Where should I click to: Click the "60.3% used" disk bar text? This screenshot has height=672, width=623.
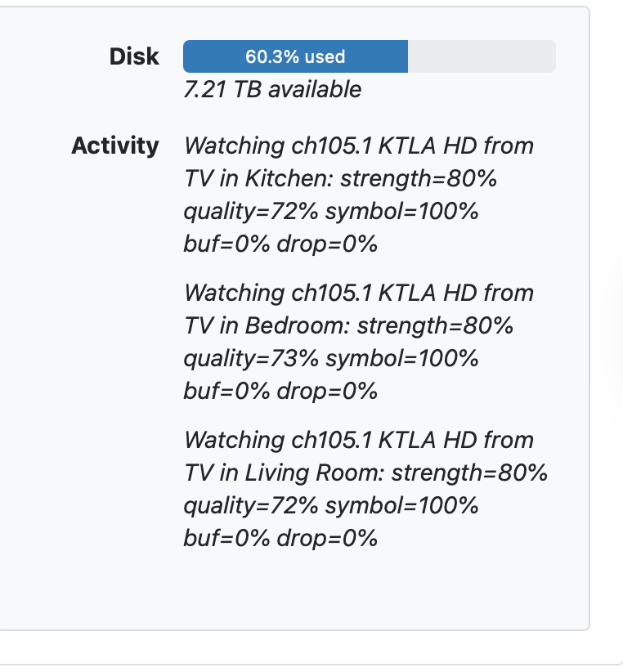tap(295, 57)
